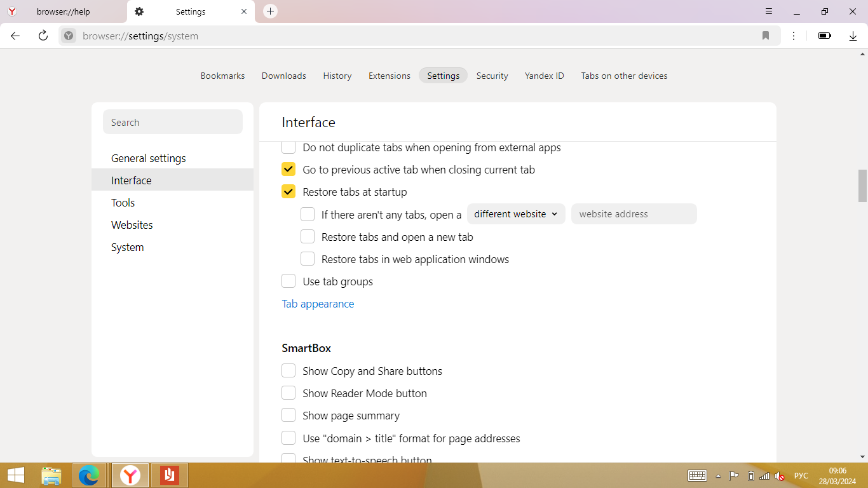Open Tabs on other devices
The image size is (868, 488).
coord(624,76)
